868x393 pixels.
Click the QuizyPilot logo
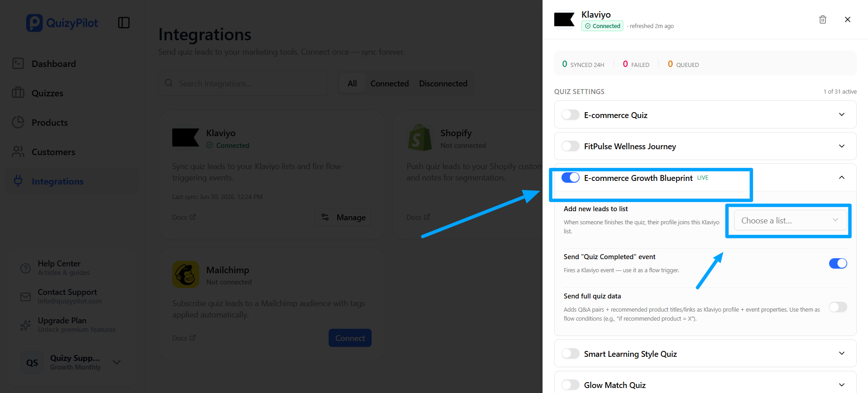[x=62, y=23]
